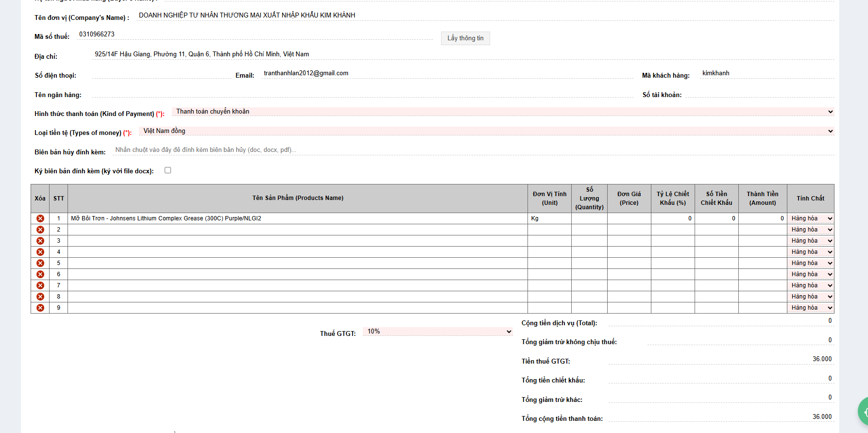Image resolution: width=868 pixels, height=433 pixels.
Task: Click the 'Đơn Giá (Price)' column header
Action: (x=629, y=199)
